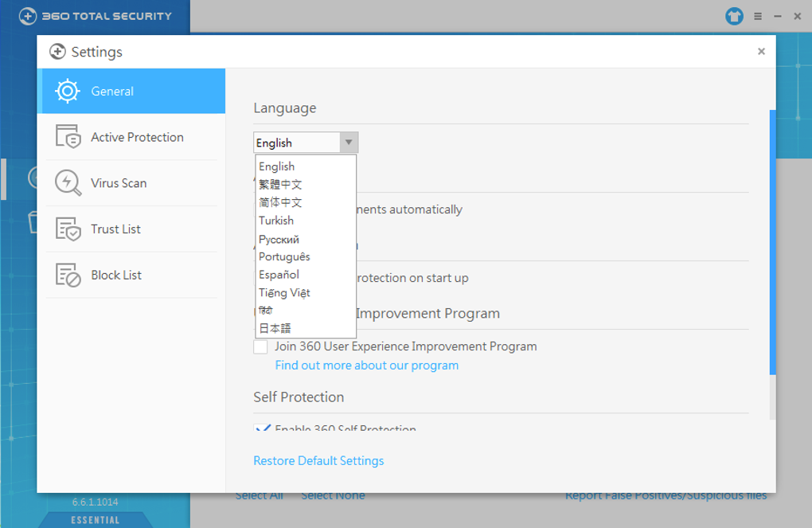
Task: Click the Trust List checkmark icon
Action: (68, 229)
